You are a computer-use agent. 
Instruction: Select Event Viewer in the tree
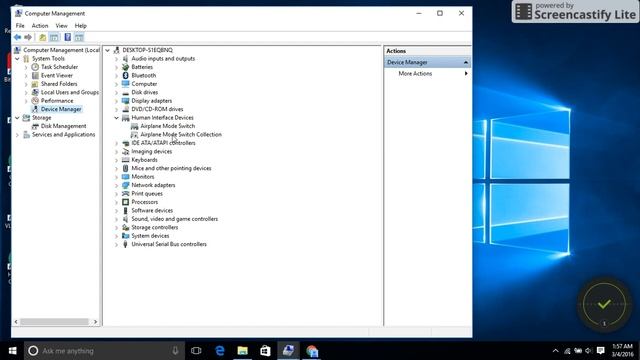[x=57, y=76]
